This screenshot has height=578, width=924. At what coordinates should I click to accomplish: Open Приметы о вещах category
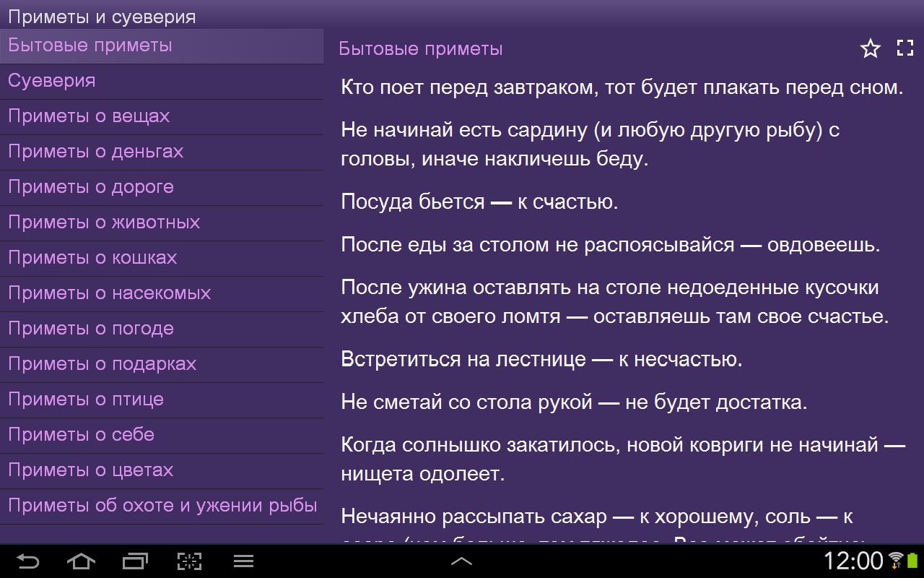[162, 116]
